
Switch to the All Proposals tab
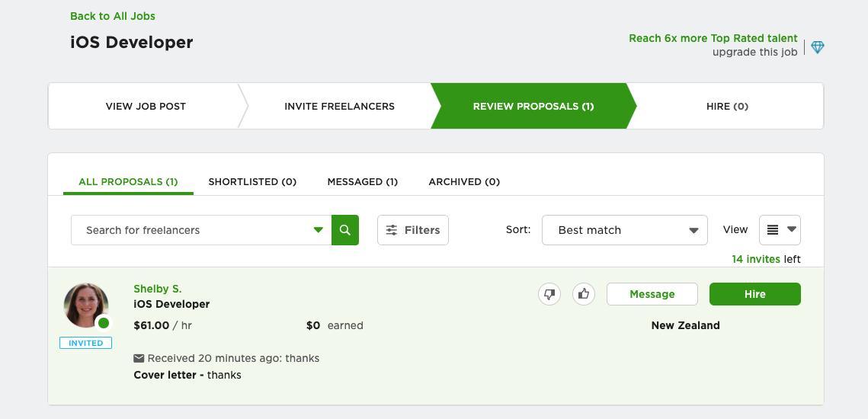click(129, 181)
